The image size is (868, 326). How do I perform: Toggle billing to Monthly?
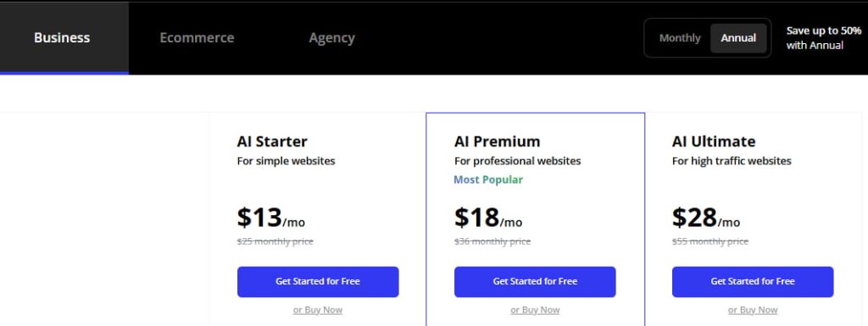(680, 38)
